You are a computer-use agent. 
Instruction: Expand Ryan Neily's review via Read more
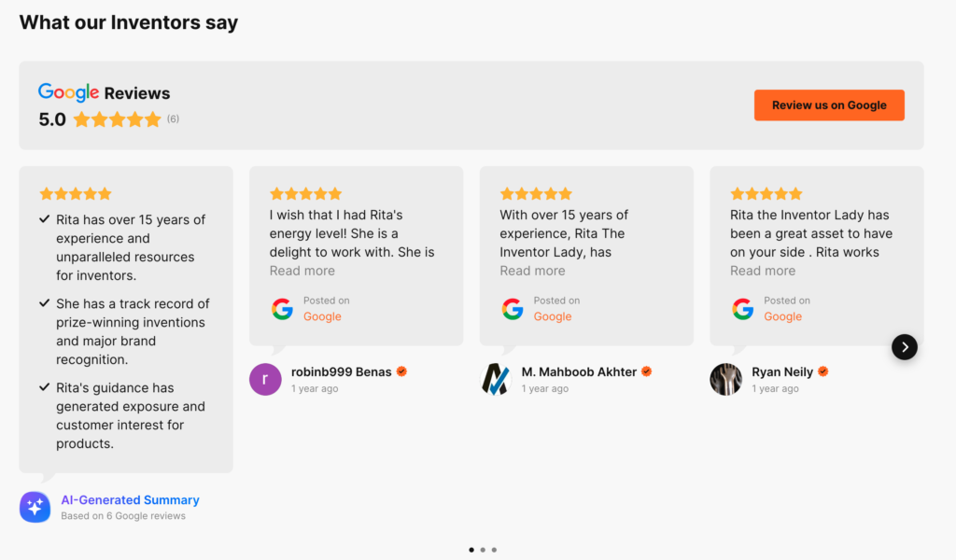(763, 271)
